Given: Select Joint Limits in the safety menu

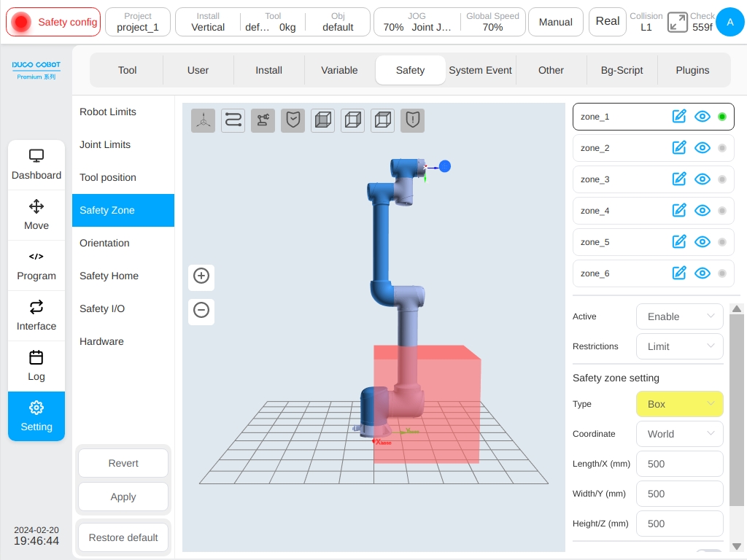Looking at the screenshot, I should (x=105, y=145).
